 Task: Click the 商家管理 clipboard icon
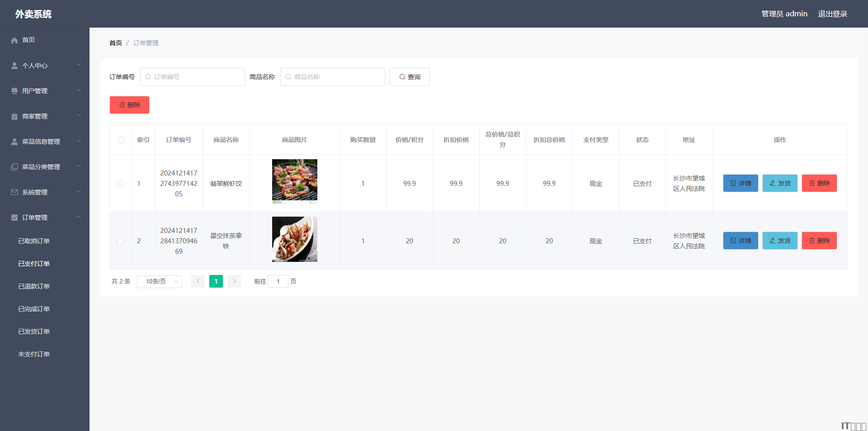point(14,116)
